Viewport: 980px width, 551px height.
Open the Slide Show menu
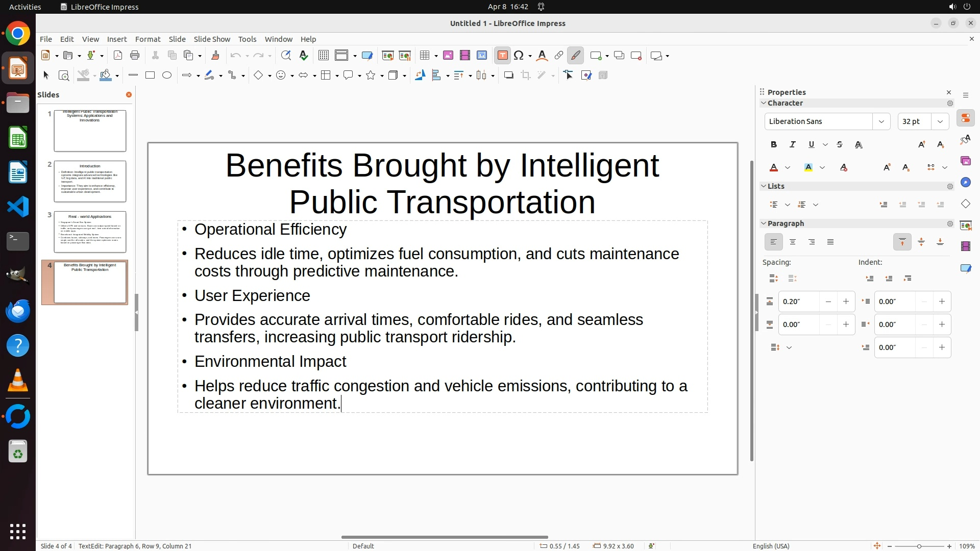click(212, 39)
